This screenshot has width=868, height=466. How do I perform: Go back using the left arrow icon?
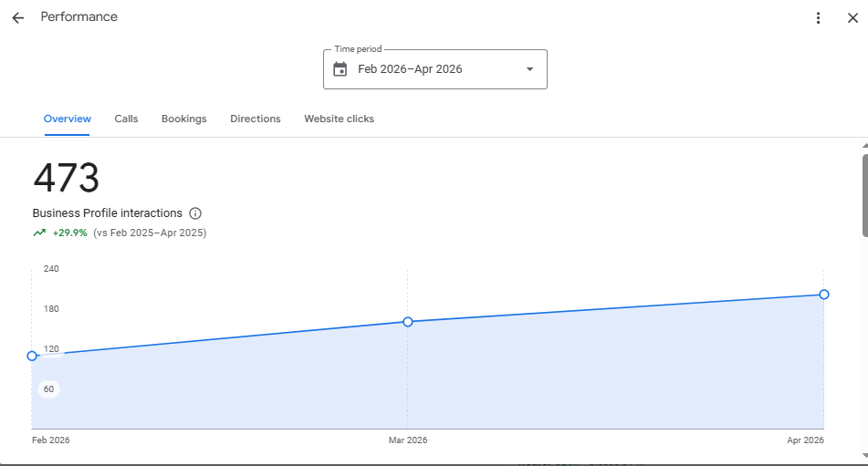(17, 17)
